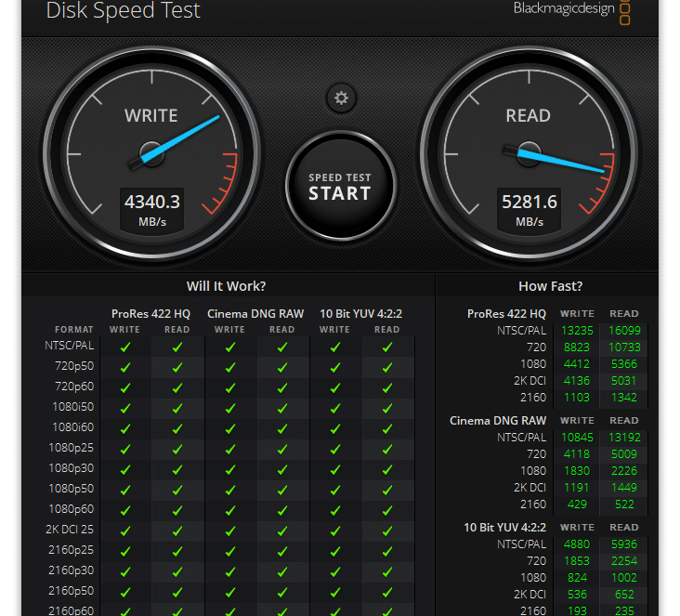The image size is (680, 616).
Task: Click ProRes NTSC/PAL read value 16099
Action: 624,331
